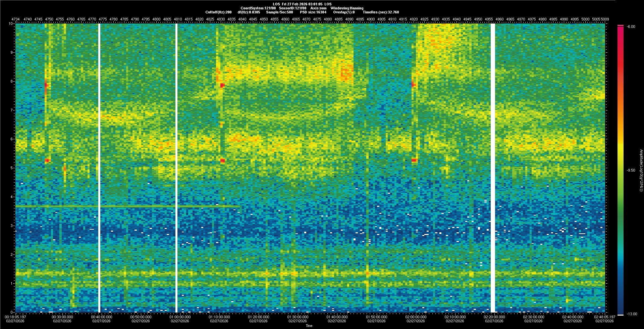Click the title text "Fri 27 Feb 2026 03:01:05"
The width and height of the screenshot is (644, 329).
pos(302,4)
